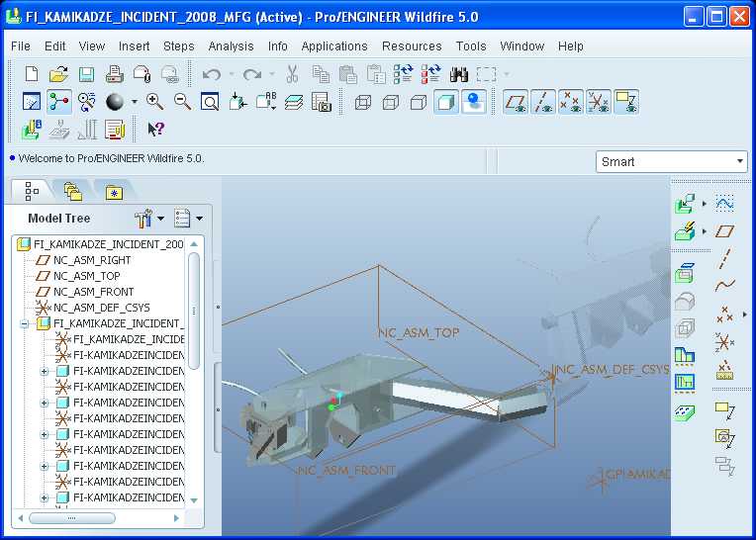Viewport: 756px width, 540px height.
Task: Open the Analysis menu
Action: click(231, 45)
